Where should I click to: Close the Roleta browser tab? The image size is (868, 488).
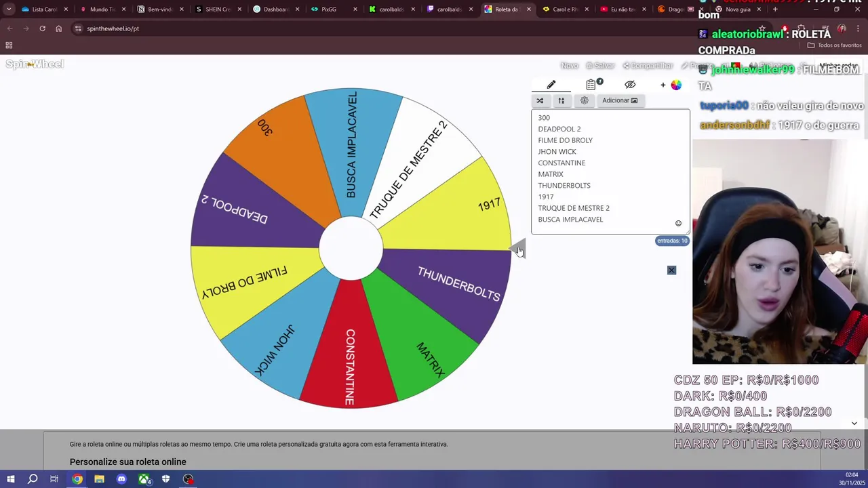[x=529, y=9]
